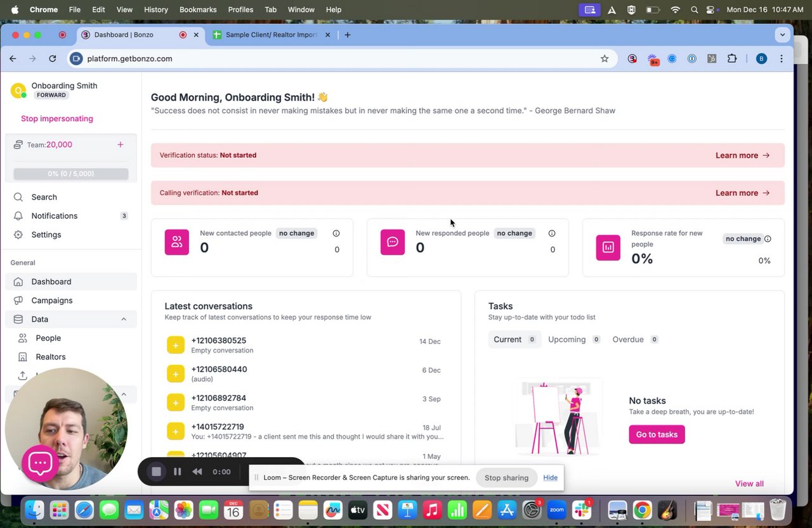Open the People page
The image size is (812, 528).
tap(48, 338)
